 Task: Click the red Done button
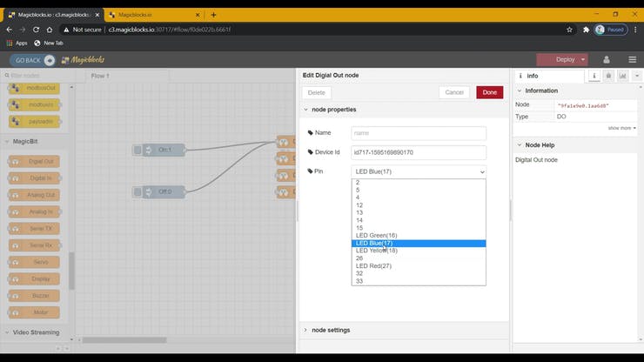click(490, 92)
